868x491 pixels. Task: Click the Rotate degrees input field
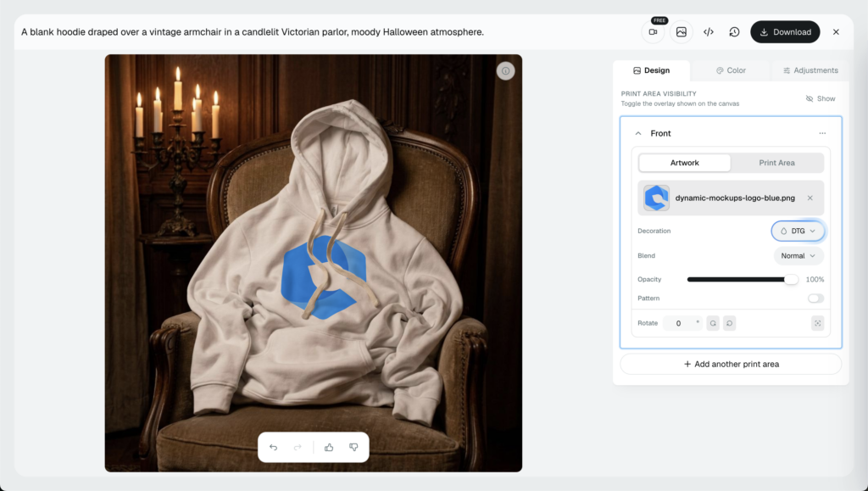click(682, 323)
